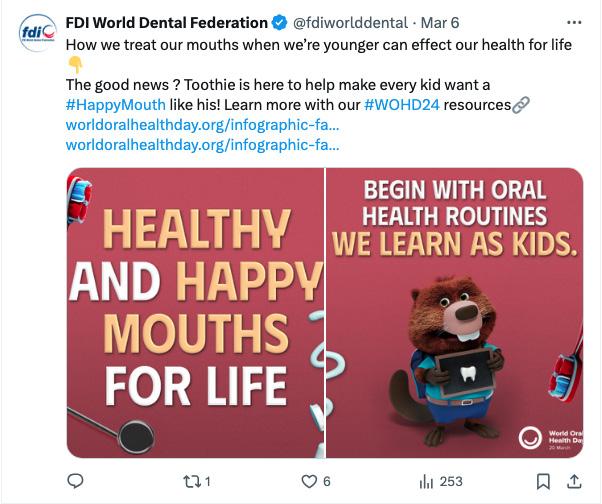The height and width of the screenshot is (504, 602).
Task: Click the reply speech bubble icon
Action: coord(74,481)
